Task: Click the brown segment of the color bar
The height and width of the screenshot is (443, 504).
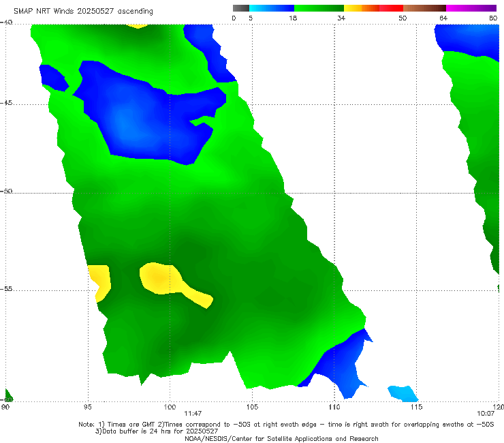Action: [x=424, y=8]
